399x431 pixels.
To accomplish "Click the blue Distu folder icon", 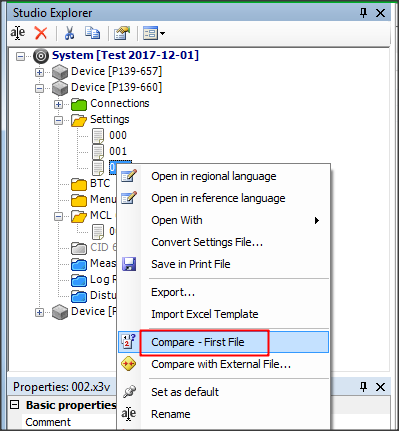I will [79, 296].
